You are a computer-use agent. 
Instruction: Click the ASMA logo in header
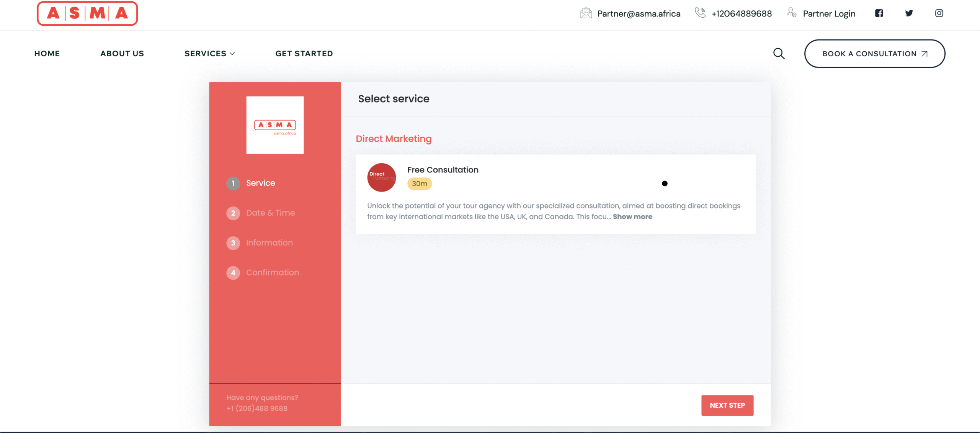(x=87, y=13)
